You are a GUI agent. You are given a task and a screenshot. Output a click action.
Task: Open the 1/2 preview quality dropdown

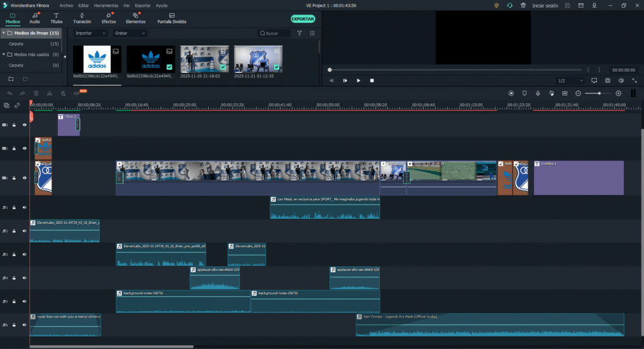[x=570, y=80]
